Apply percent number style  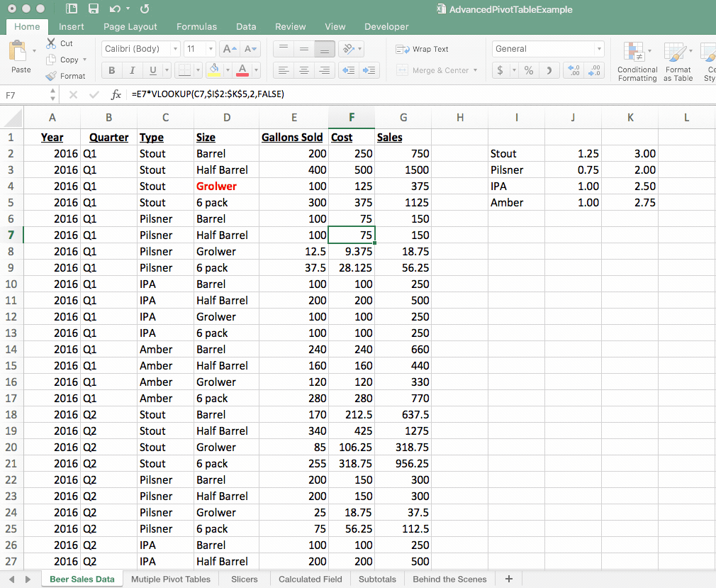pyautogui.click(x=527, y=71)
